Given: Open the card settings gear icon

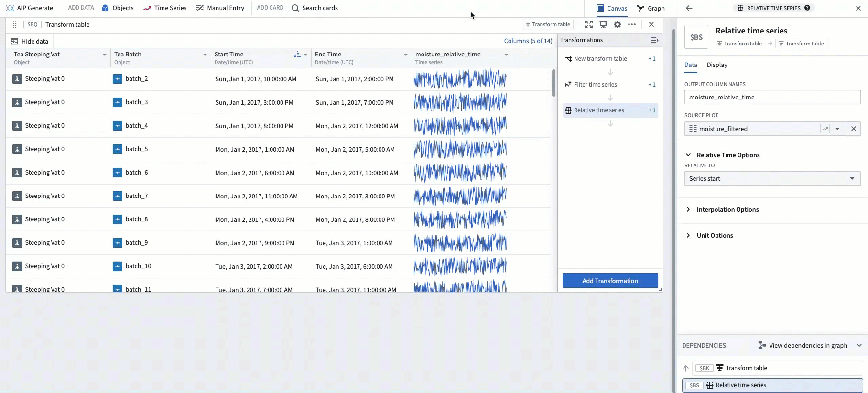Looking at the screenshot, I should (618, 24).
